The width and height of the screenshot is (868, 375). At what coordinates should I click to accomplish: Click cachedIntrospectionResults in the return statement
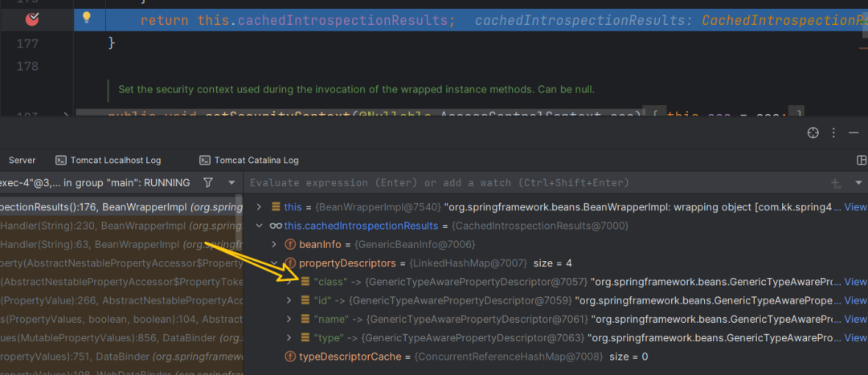pyautogui.click(x=342, y=21)
